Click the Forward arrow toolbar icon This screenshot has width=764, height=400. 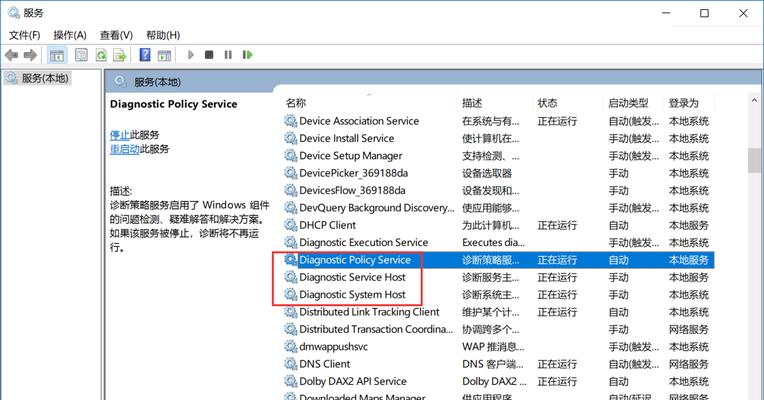click(x=30, y=55)
